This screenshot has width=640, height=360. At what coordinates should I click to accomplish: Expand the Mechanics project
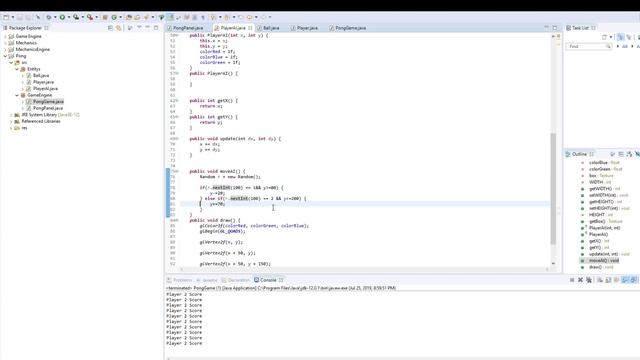coord(5,43)
